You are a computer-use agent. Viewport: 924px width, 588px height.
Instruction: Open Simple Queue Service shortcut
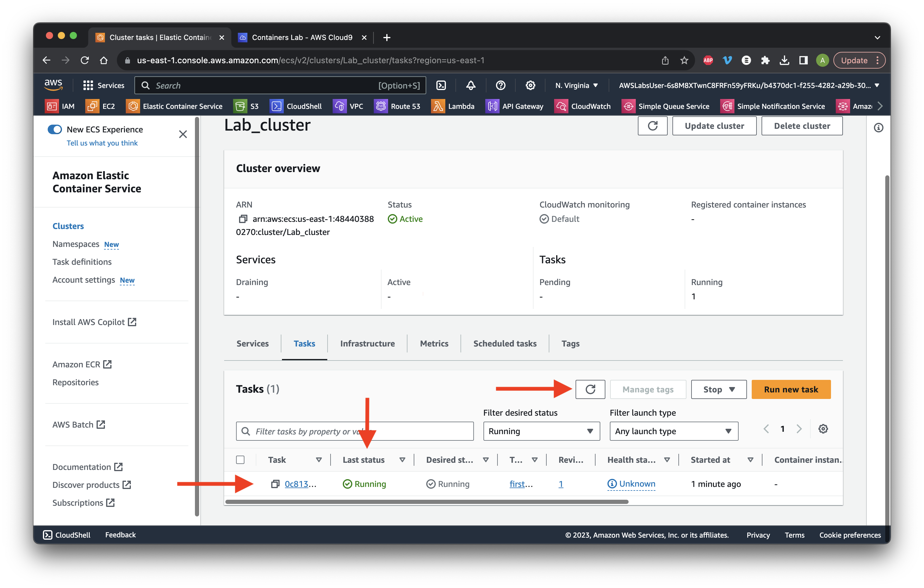click(x=665, y=106)
